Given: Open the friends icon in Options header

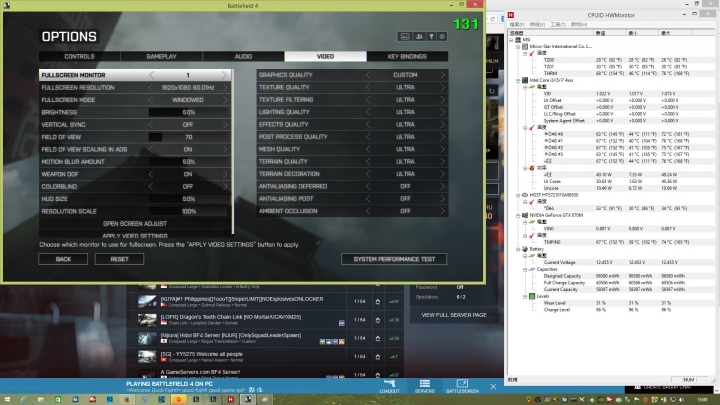Looking at the screenshot, I should pos(419,36).
